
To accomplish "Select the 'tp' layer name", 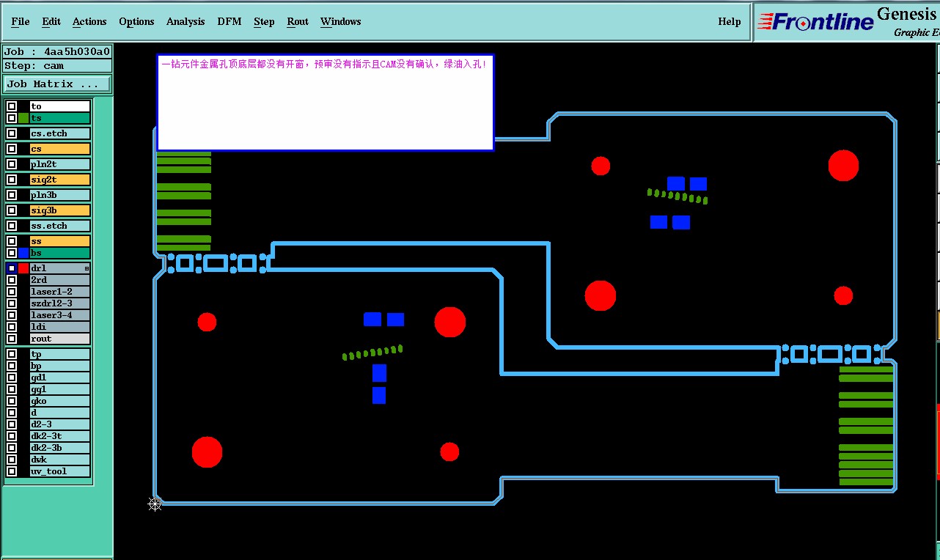I will [60, 354].
